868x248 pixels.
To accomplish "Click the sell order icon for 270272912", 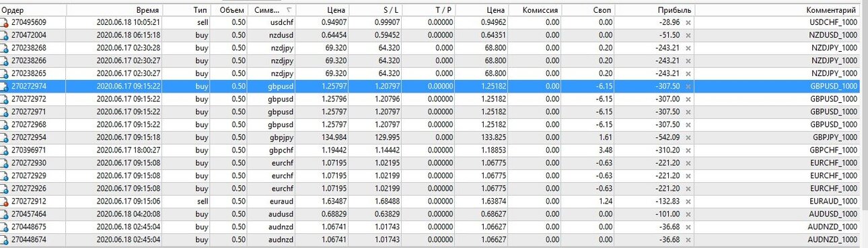I will coord(5,201).
